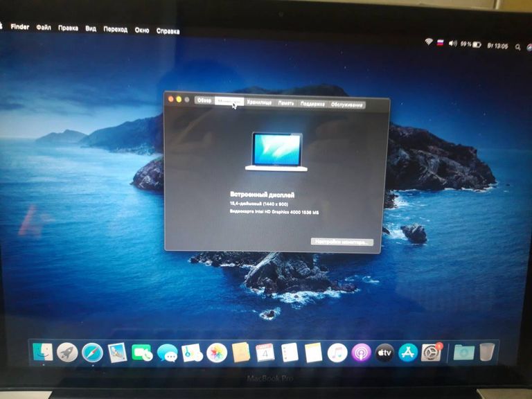The height and width of the screenshot is (399, 532).
Task: Minimize window with yellow button
Action: [x=179, y=100]
